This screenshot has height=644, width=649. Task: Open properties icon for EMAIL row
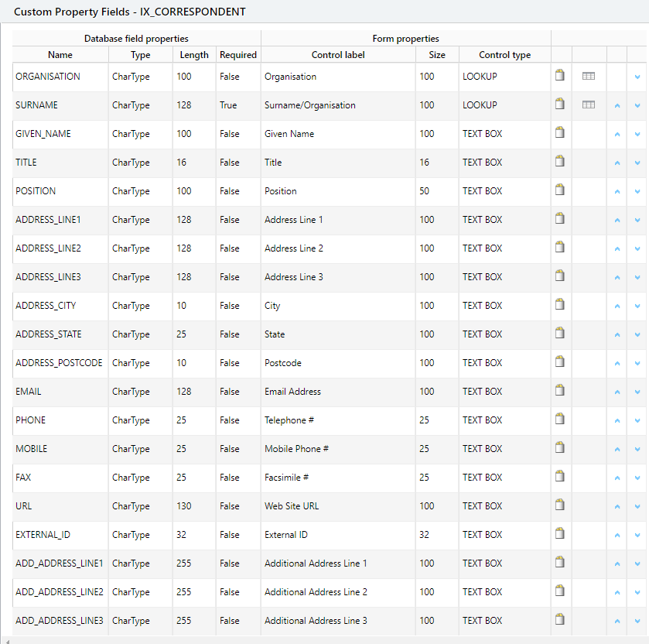[x=560, y=391]
